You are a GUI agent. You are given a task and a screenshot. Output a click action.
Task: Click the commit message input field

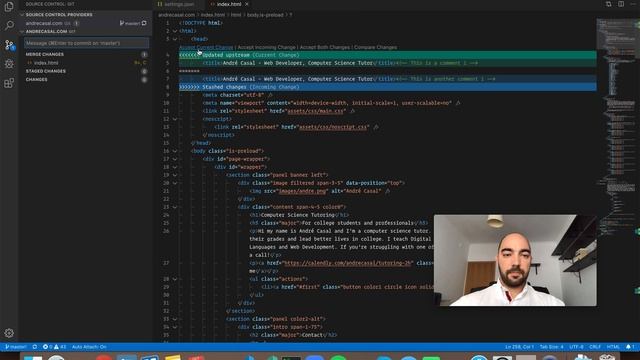point(87,43)
